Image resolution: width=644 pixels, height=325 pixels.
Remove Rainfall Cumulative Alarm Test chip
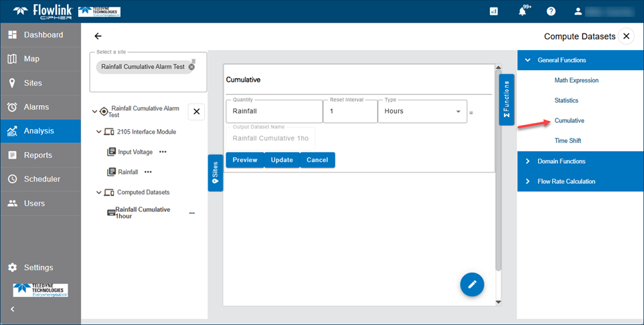pos(191,67)
